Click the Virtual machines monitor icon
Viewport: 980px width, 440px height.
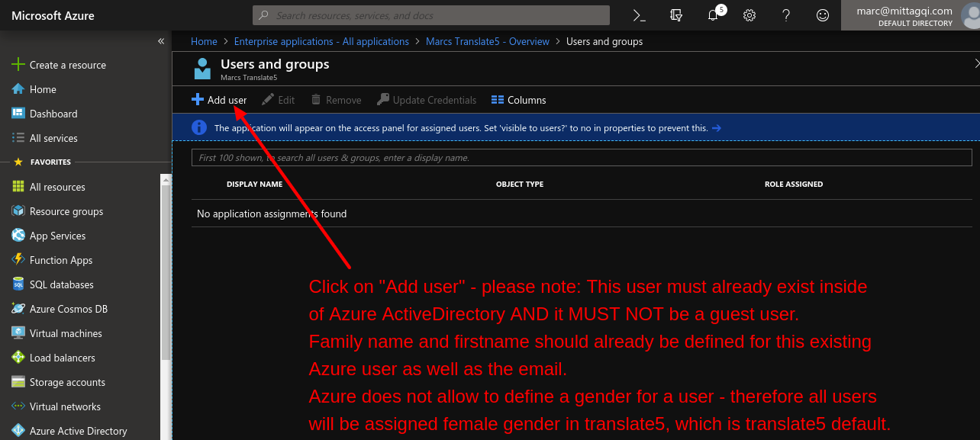coord(18,333)
